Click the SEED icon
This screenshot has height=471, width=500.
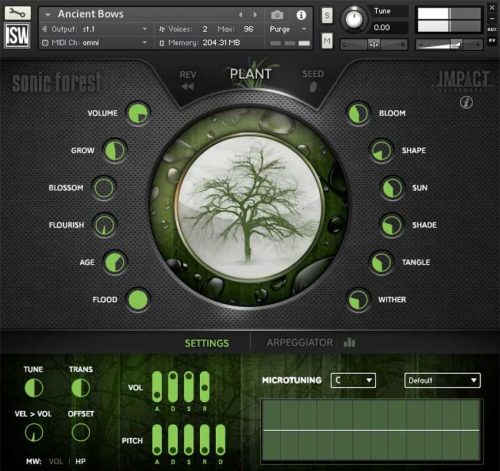point(313,87)
